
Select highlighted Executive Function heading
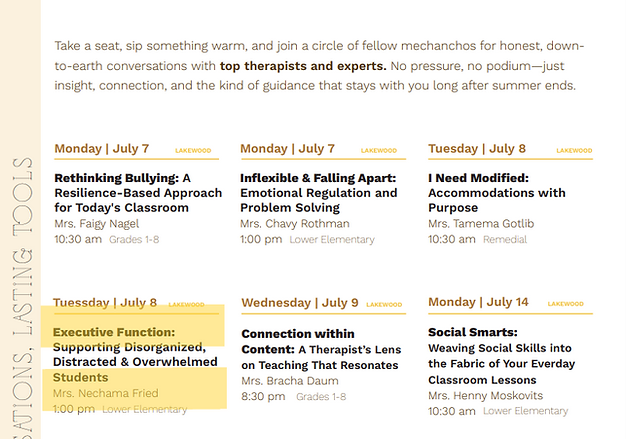(x=133, y=355)
